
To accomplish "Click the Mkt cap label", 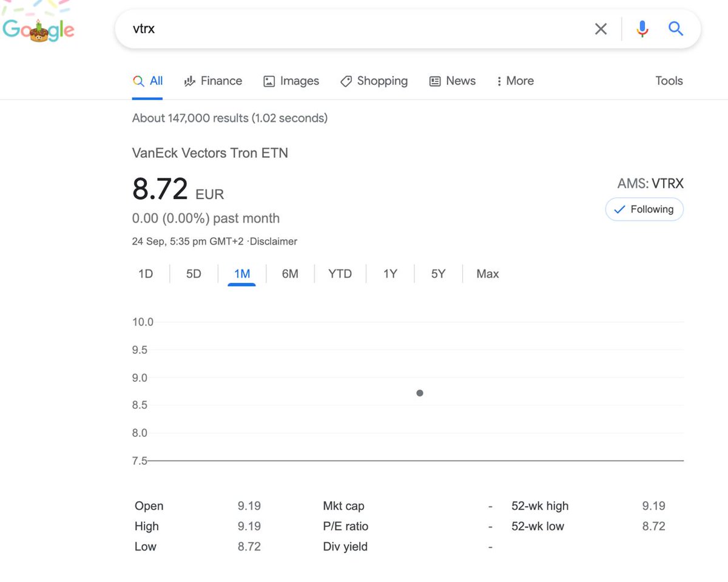I will coord(343,506).
